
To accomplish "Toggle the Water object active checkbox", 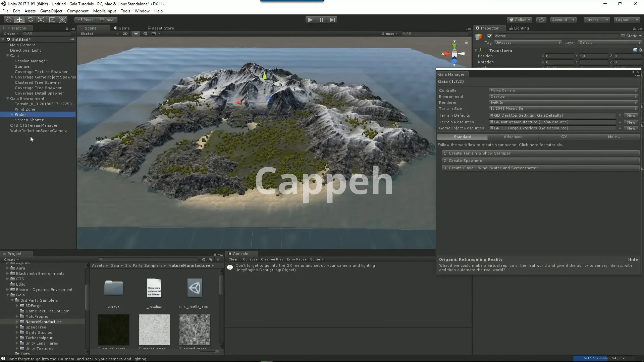I will coord(489,36).
